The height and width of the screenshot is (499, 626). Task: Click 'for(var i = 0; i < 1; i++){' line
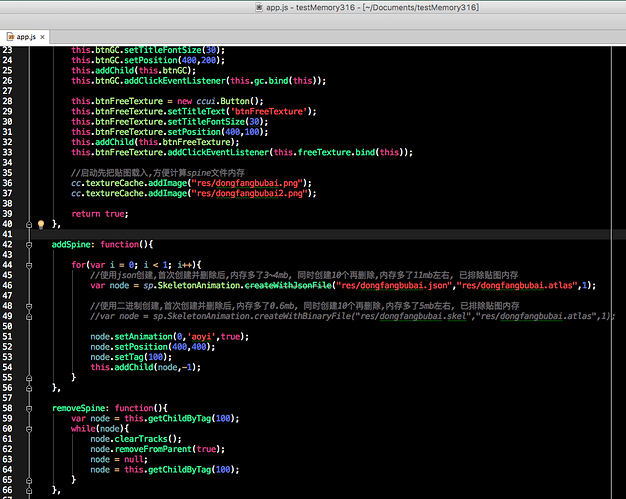point(136,265)
